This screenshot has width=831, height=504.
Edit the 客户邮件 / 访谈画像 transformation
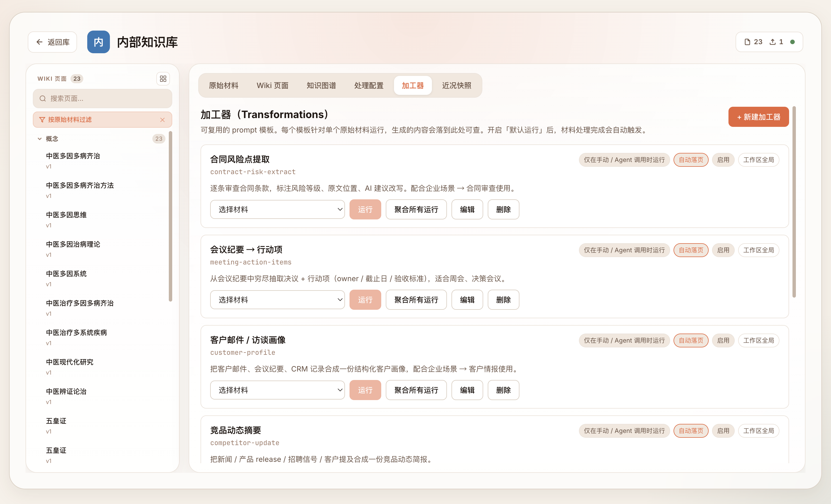coord(467,390)
